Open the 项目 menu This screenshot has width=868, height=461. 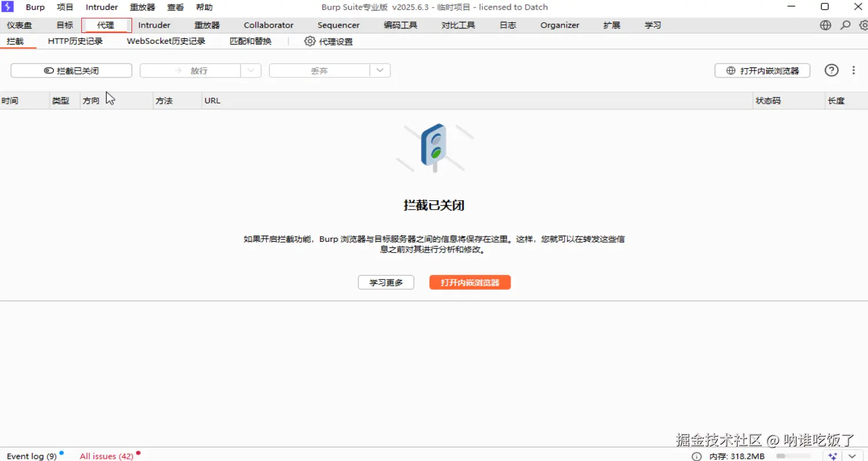[65, 8]
